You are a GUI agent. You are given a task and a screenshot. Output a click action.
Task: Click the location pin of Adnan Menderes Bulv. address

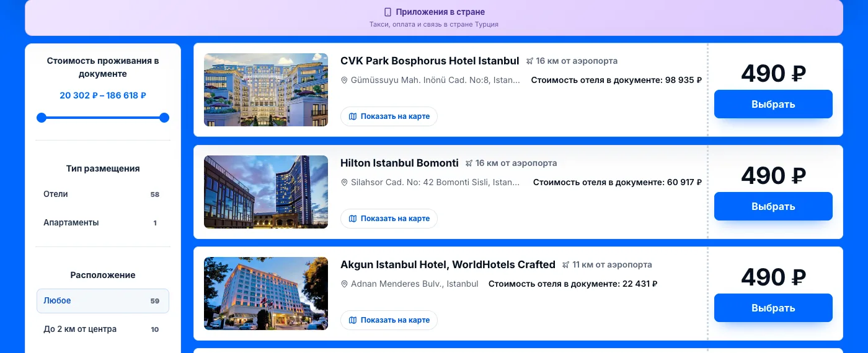point(345,284)
